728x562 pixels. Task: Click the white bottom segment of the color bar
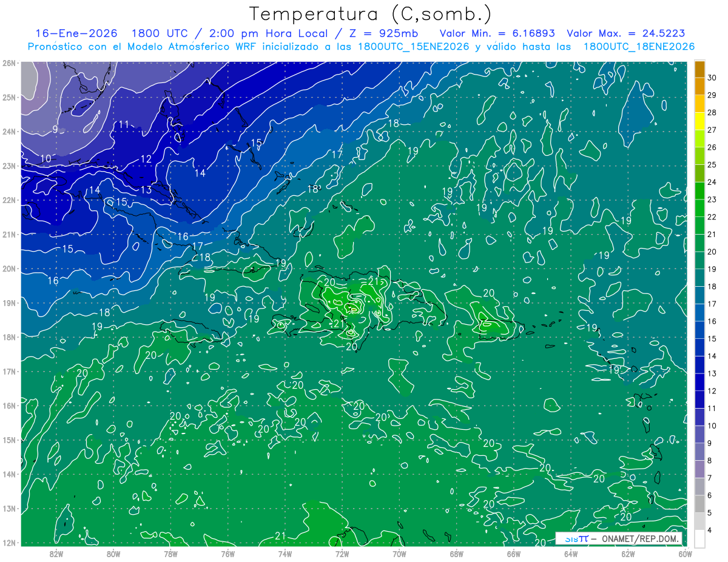coord(699,539)
